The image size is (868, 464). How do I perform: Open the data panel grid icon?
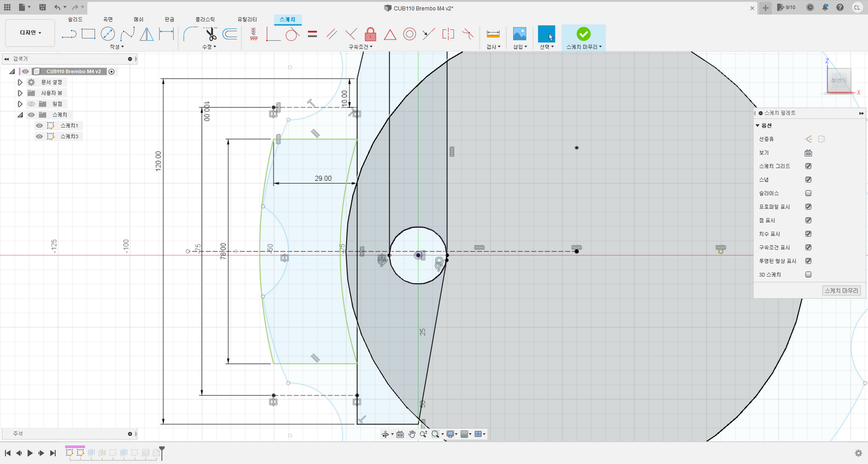click(x=7, y=8)
